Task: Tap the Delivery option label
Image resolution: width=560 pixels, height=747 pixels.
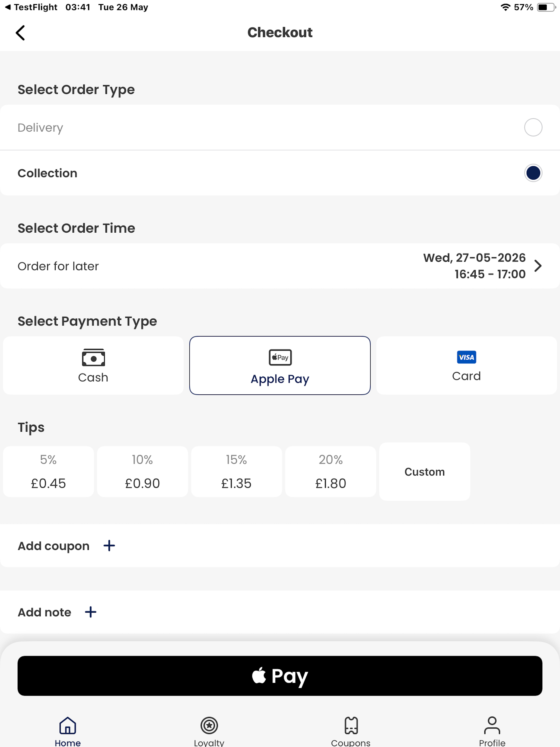Action: click(x=40, y=128)
